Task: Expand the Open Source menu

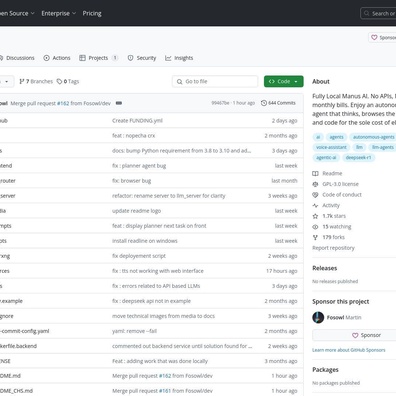Action: pyautogui.click(x=17, y=13)
